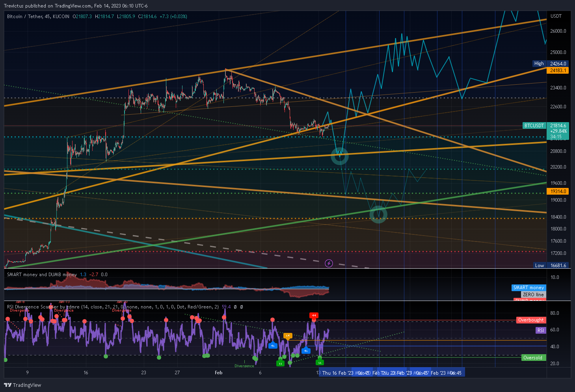Click the closing price C21814.6 in legend
The height and width of the screenshot is (392, 575).
(x=147, y=17)
